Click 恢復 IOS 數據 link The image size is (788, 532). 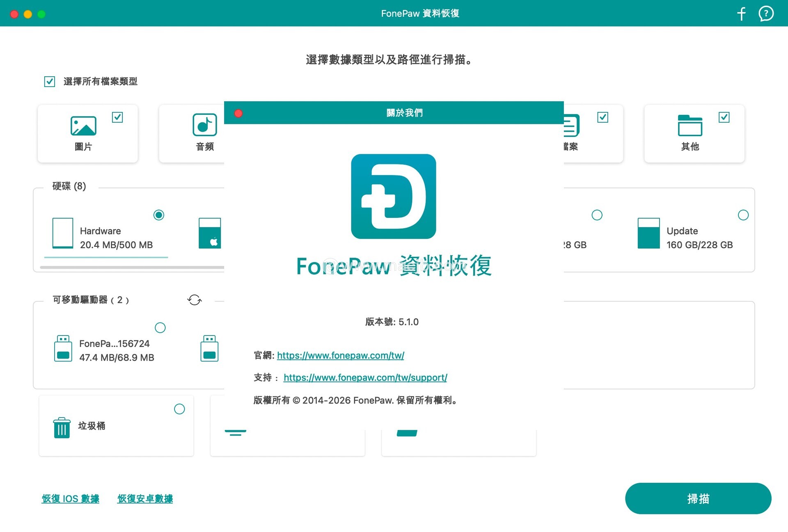[x=71, y=499]
